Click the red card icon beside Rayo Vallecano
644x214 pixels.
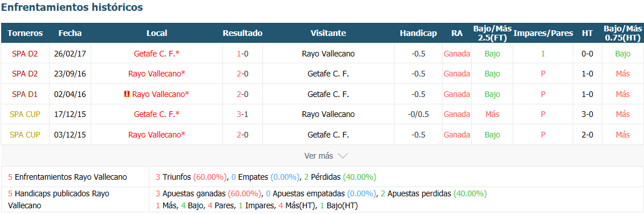pyautogui.click(x=127, y=94)
